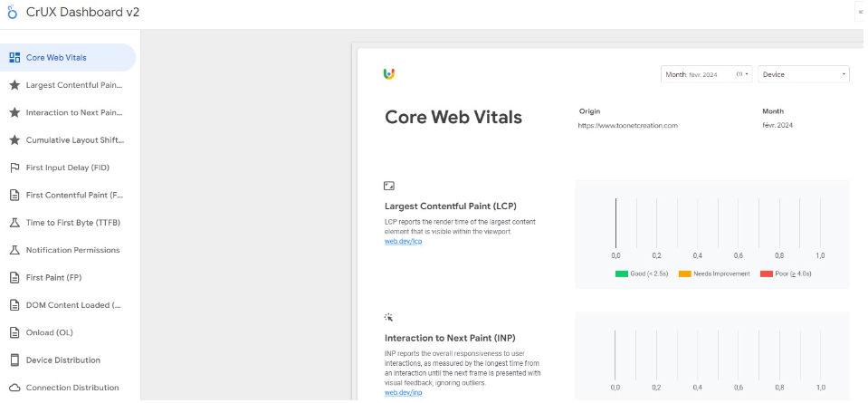
Task: Click the cloud icon for Connection Distribution
Action: click(x=14, y=388)
